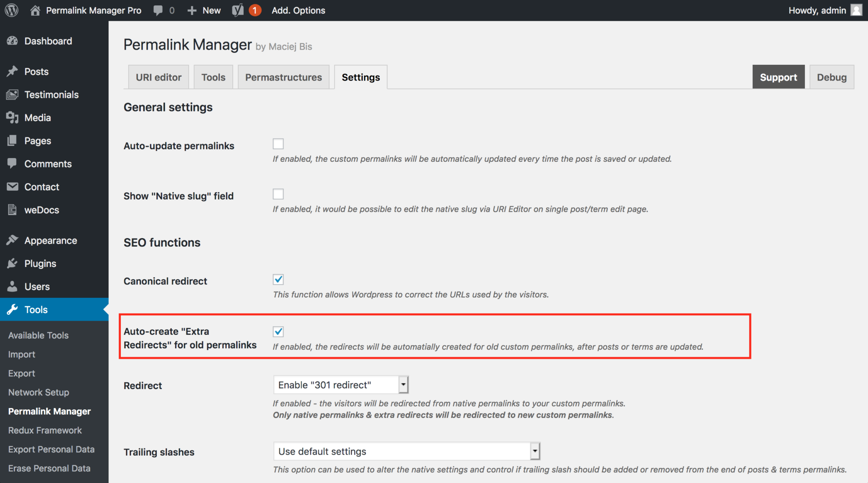Screen dimensions: 868x483
Task: Switch to the Tools tab
Action: pos(213,77)
